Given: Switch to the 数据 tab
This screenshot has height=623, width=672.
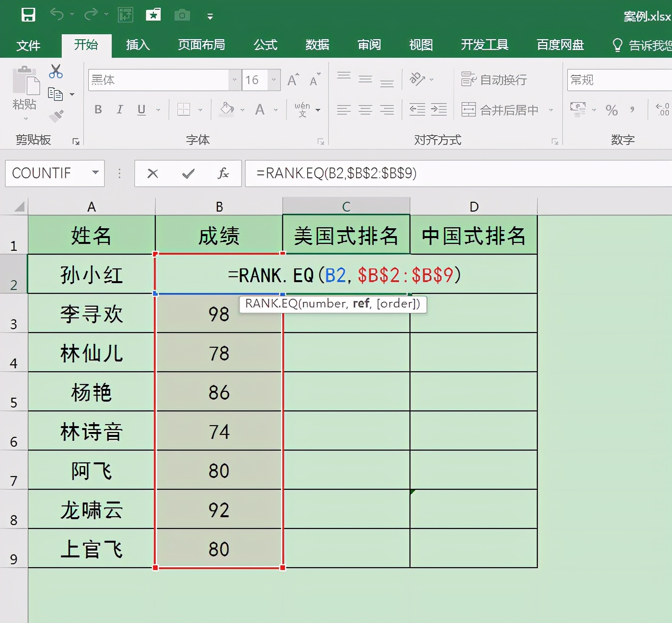Looking at the screenshot, I should [x=317, y=45].
